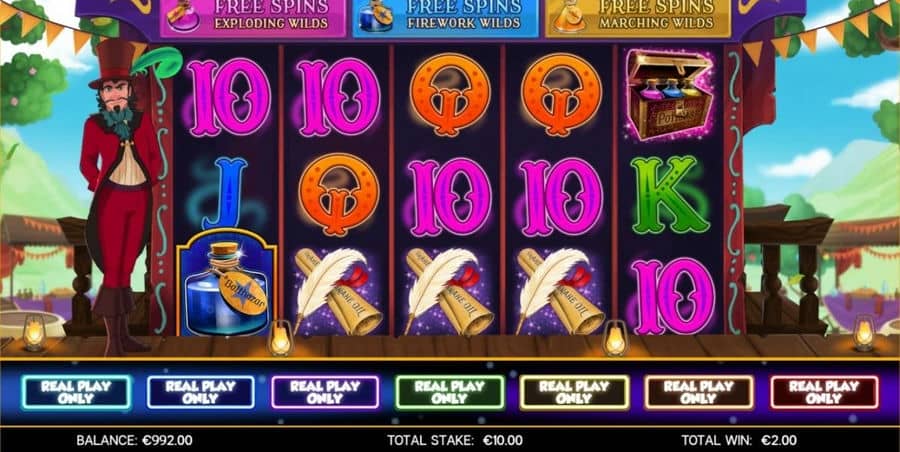Click the Total Stake €10.00 display
The height and width of the screenshot is (452, 900).
pyautogui.click(x=455, y=441)
